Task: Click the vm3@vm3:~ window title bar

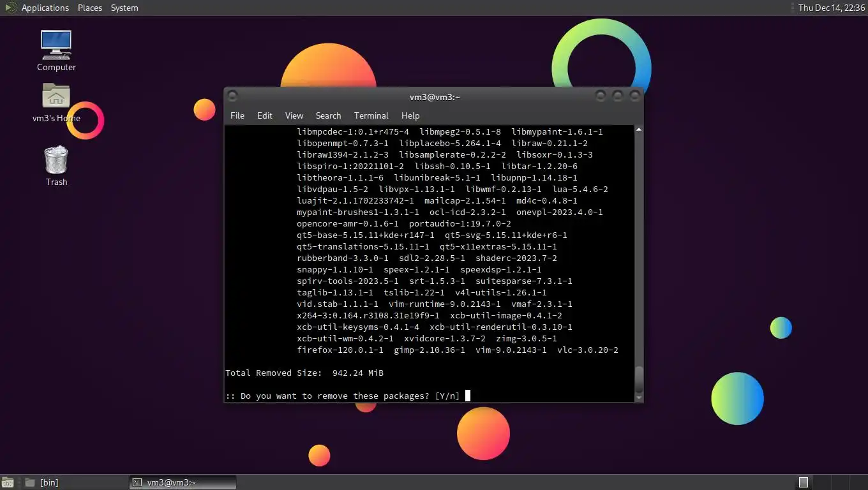Action: point(435,97)
